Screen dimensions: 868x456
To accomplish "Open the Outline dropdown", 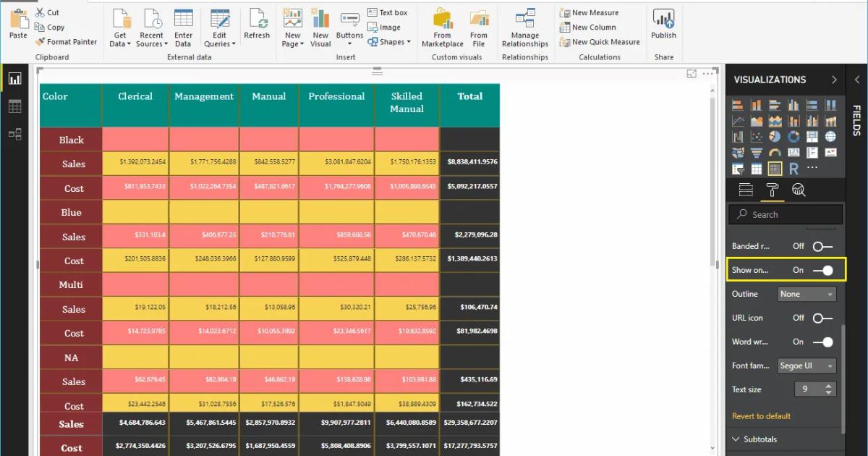I will point(806,294).
